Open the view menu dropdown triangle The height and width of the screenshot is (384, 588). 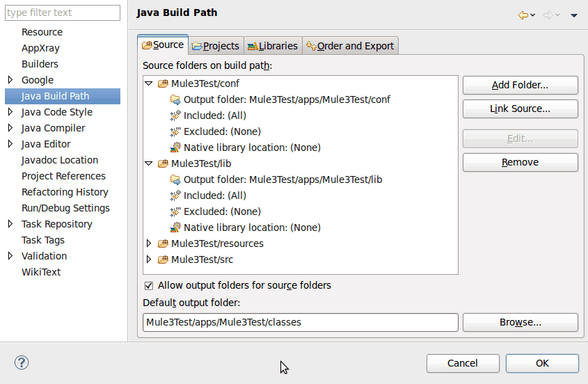click(x=573, y=15)
